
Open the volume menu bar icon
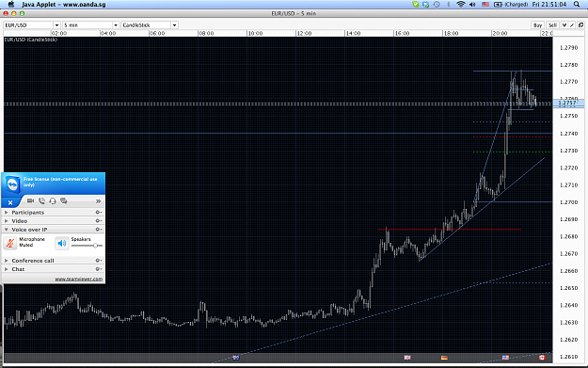(472, 5)
